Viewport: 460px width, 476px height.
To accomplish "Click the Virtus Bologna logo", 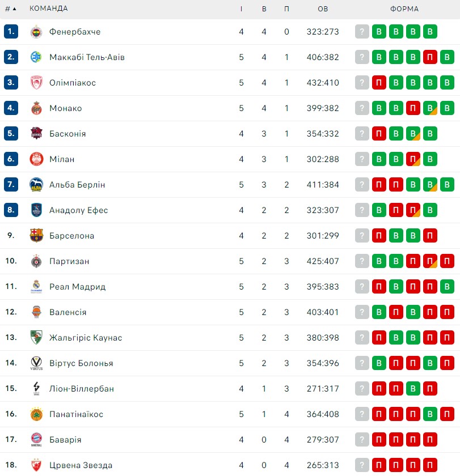I will tap(36, 363).
